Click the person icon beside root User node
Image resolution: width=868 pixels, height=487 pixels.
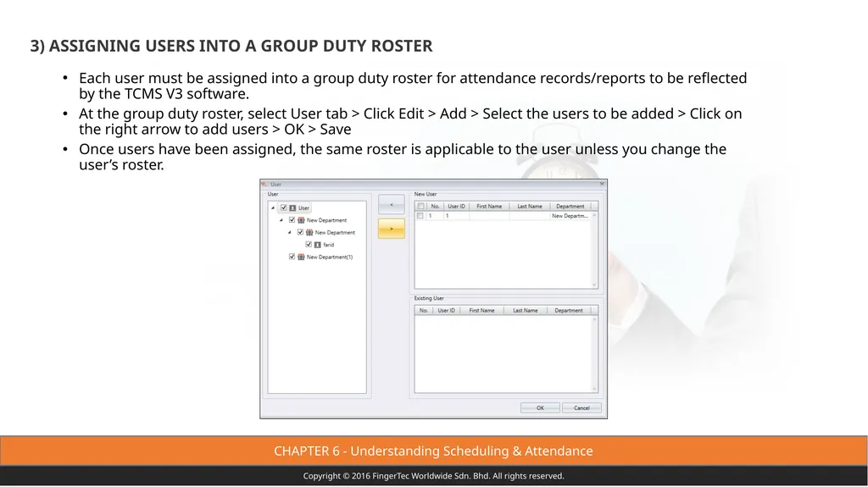(292, 208)
